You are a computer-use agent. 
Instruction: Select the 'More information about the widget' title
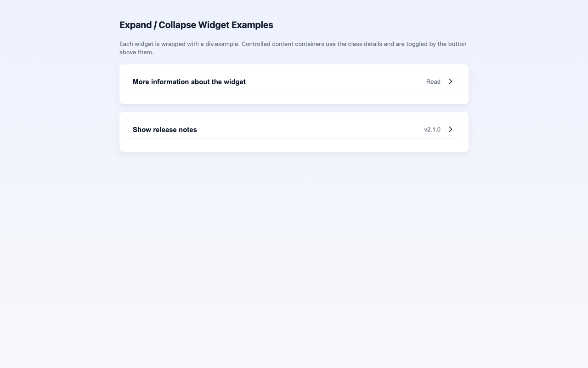pos(189,81)
